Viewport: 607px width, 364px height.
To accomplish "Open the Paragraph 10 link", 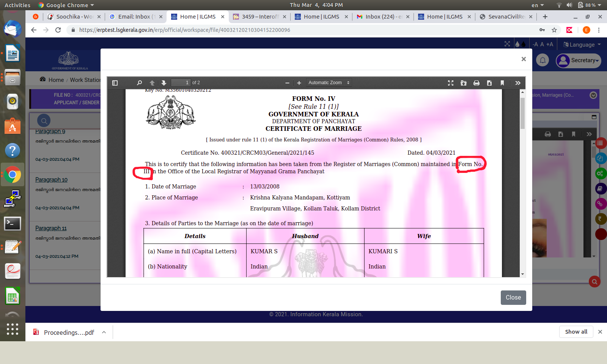I will [51, 180].
